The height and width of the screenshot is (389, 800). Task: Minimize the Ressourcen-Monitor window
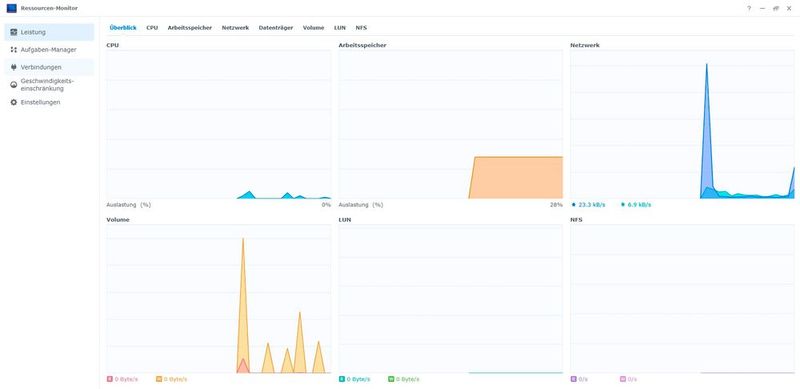click(762, 8)
